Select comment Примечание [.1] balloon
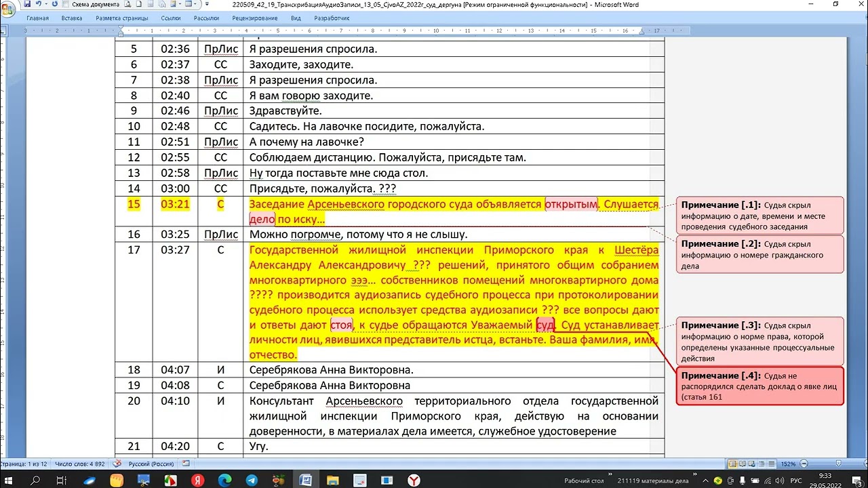This screenshot has height=488, width=868. coord(760,216)
